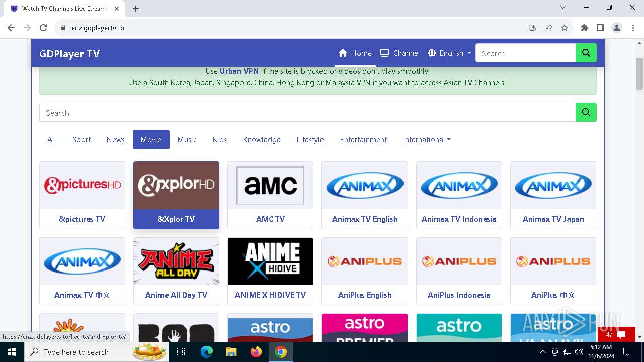The image size is (644, 362).
Task: Open the Chrome side panel icon
Action: pyautogui.click(x=601, y=28)
